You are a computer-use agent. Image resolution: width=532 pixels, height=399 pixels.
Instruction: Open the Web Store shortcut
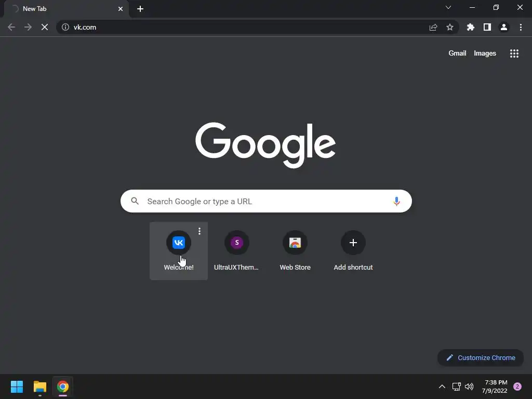(x=295, y=251)
